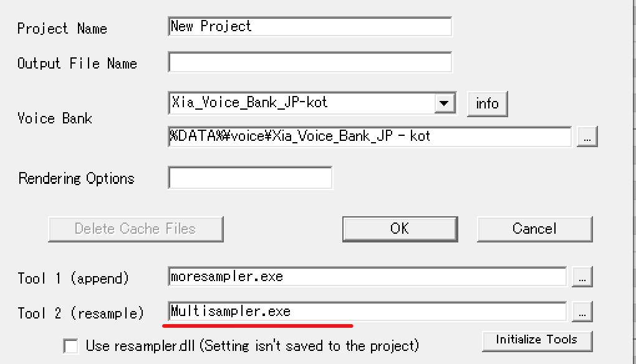Open the Voice Bank dropdown arrow
The image size is (636, 364).
point(444,103)
